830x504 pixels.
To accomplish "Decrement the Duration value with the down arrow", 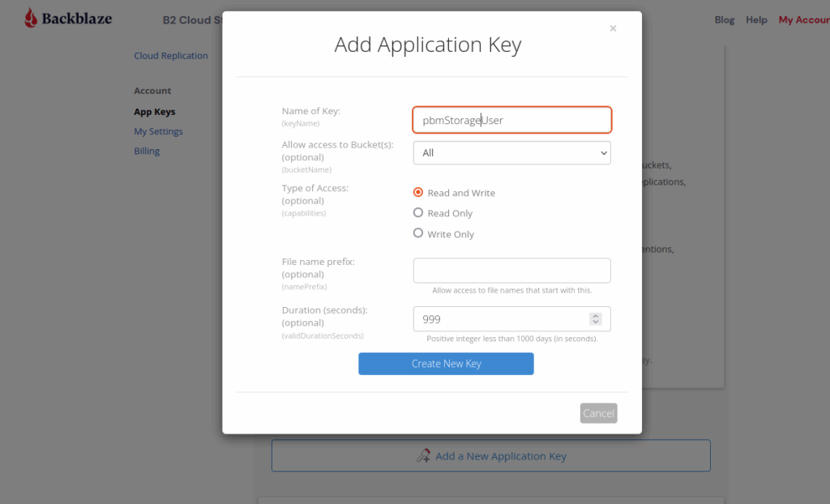I will pyautogui.click(x=598, y=322).
